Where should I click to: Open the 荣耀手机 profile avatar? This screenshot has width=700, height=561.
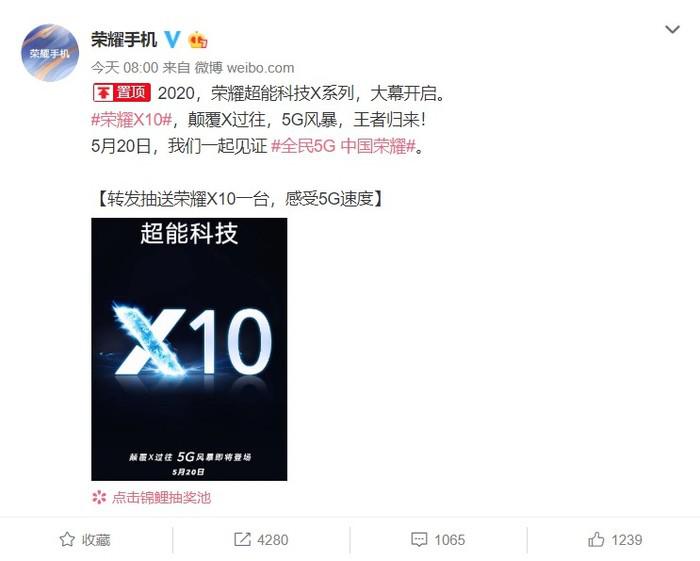[50, 53]
